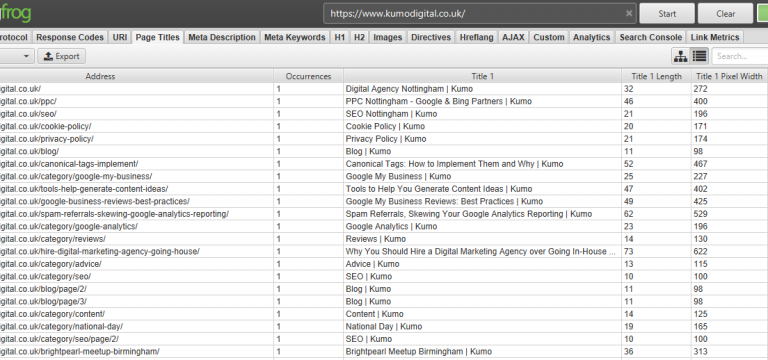
Task: Switch to list view icon
Action: 699,56
